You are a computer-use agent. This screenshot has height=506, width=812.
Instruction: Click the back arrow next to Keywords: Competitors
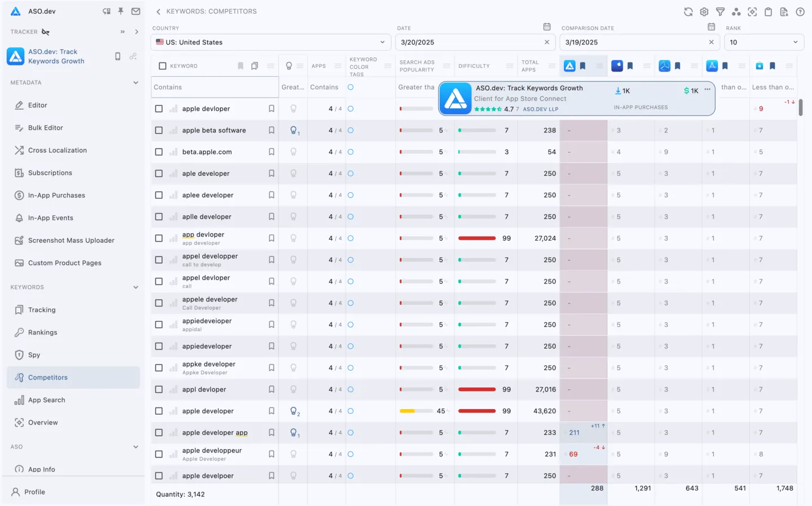coord(158,11)
